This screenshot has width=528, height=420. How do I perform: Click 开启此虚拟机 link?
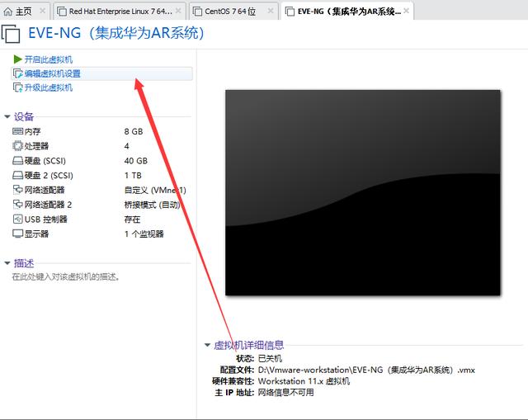pyautogui.click(x=49, y=59)
